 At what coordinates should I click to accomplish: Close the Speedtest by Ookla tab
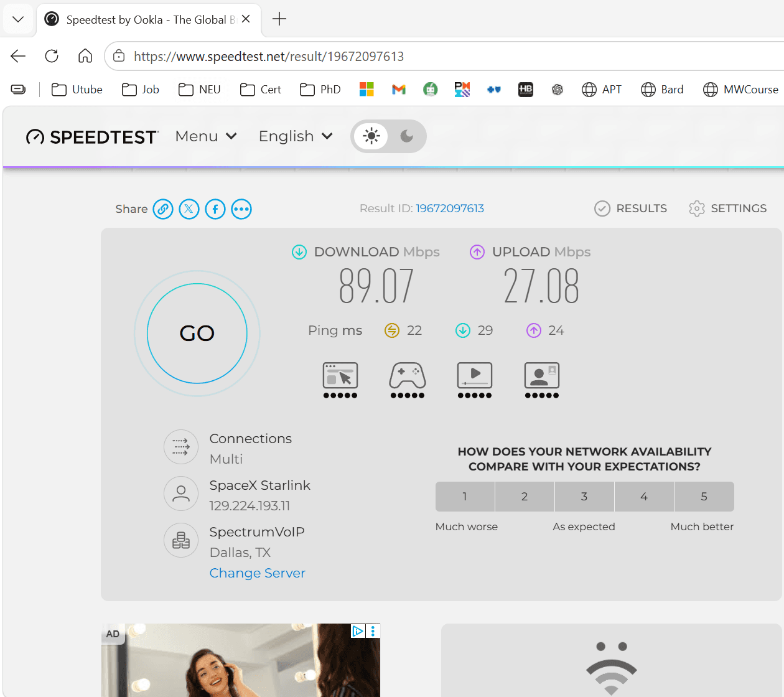[246, 19]
